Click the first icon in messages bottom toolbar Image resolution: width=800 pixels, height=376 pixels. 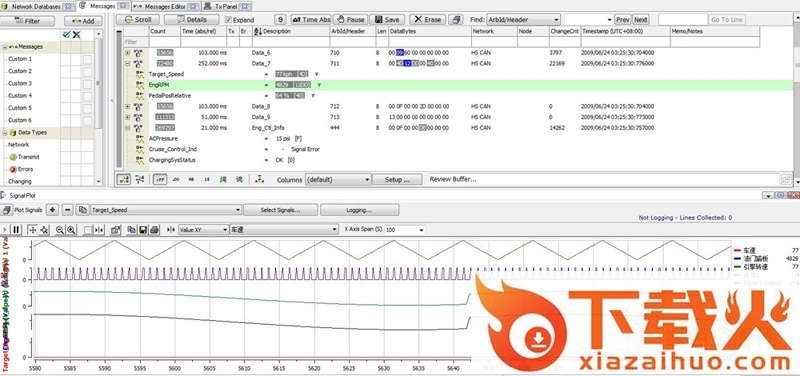123,180
